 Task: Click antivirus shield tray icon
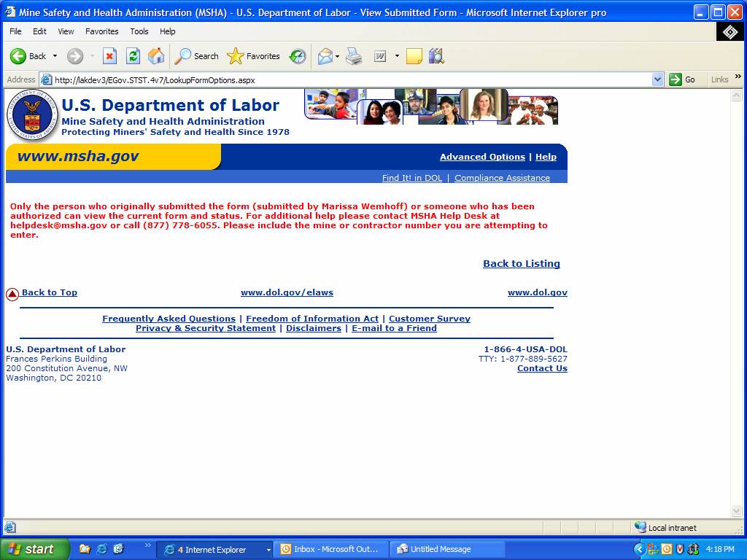click(x=680, y=549)
